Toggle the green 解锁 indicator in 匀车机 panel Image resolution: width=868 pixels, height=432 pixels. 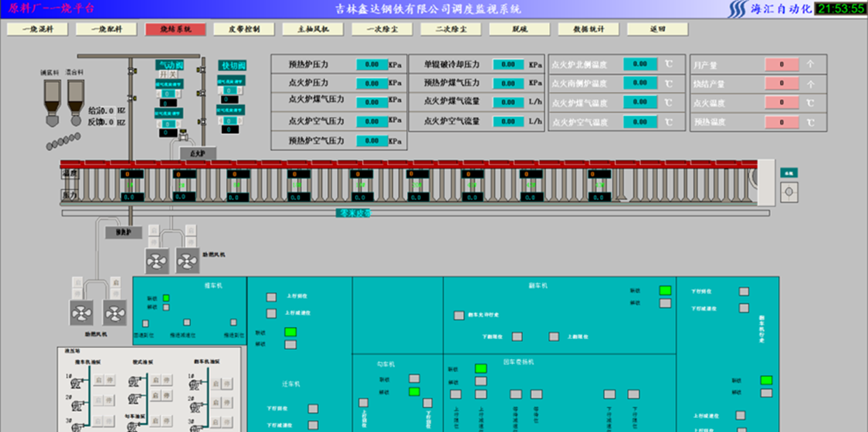pos(414,392)
